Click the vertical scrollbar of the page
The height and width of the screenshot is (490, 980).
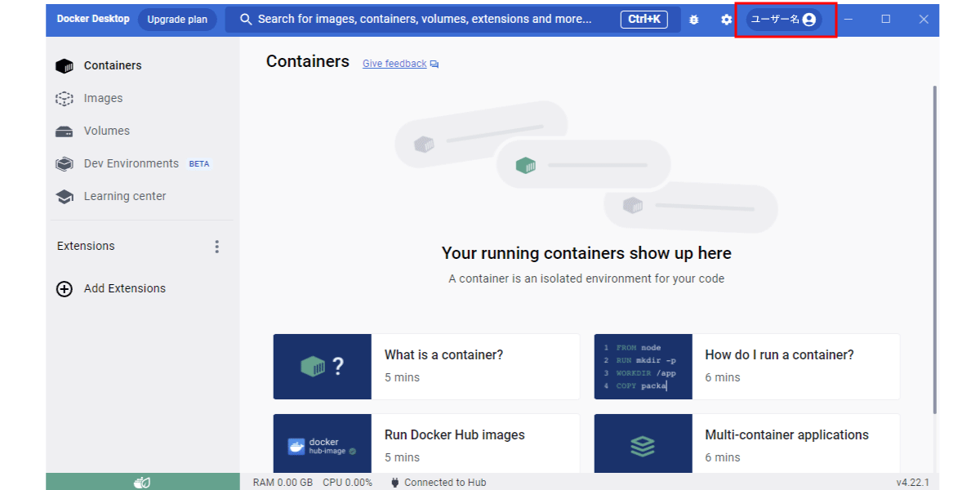tap(935, 249)
